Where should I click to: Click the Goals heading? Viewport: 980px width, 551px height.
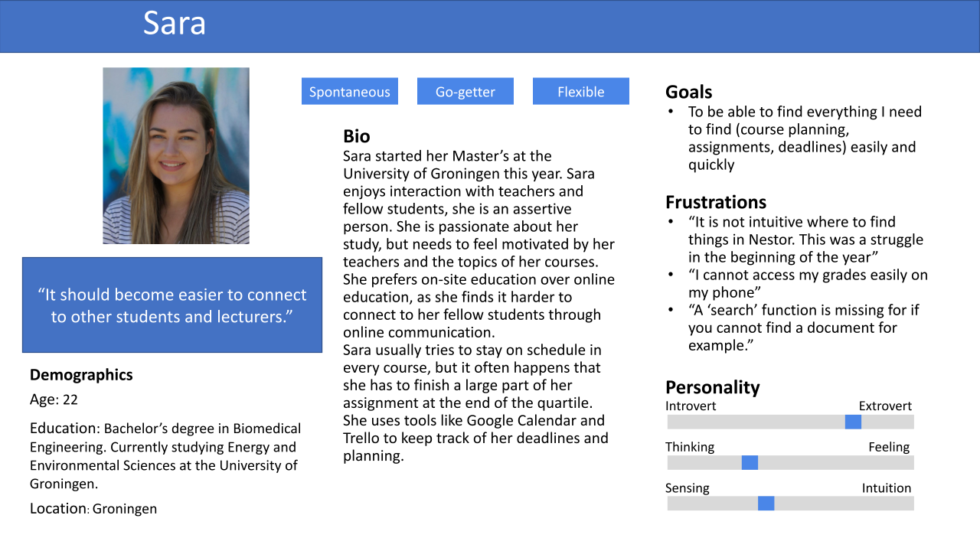(688, 92)
